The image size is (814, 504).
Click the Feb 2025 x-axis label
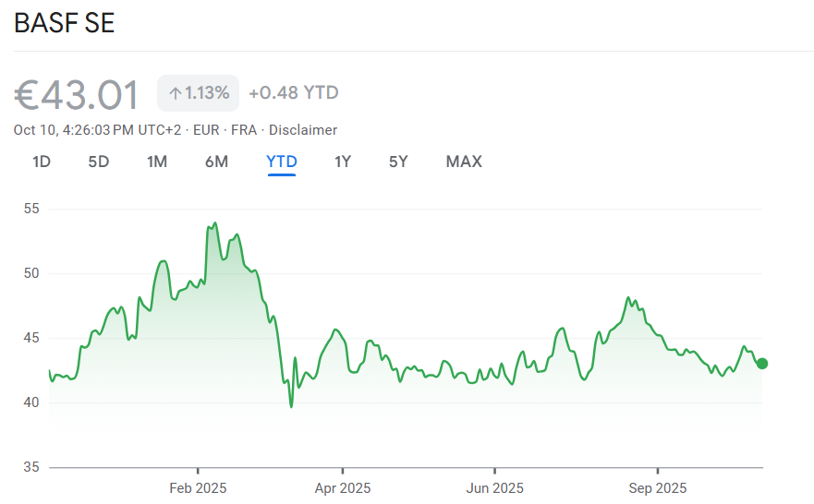(x=198, y=487)
